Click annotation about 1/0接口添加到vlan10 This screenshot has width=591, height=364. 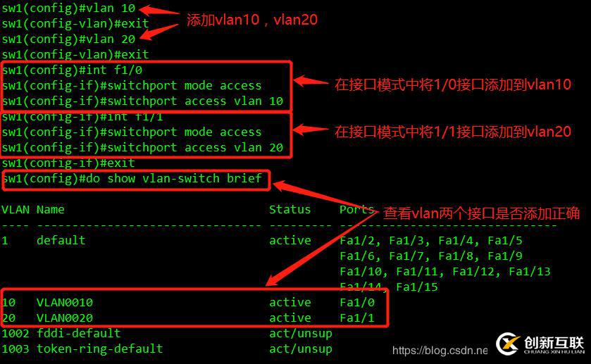pyautogui.click(x=453, y=84)
